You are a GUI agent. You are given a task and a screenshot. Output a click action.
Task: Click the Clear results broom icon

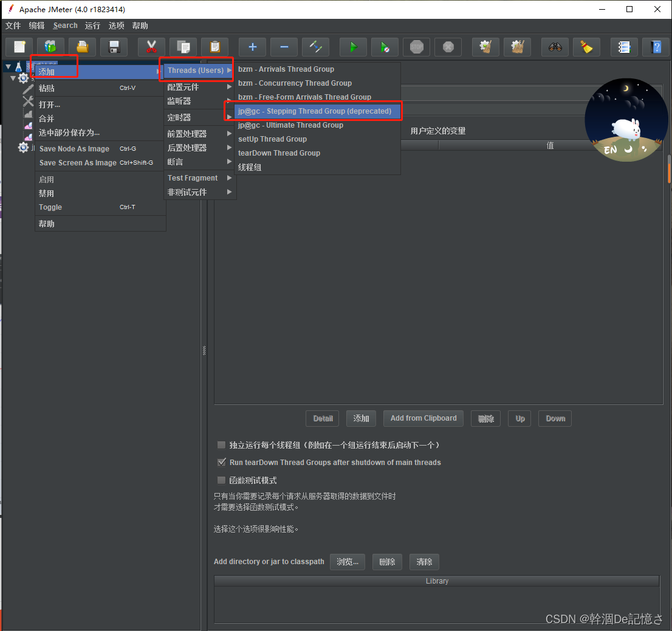pos(485,47)
